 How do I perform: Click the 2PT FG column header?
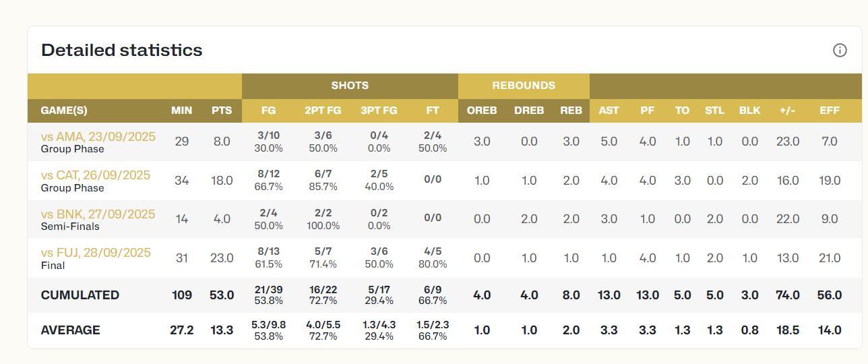[x=323, y=111]
